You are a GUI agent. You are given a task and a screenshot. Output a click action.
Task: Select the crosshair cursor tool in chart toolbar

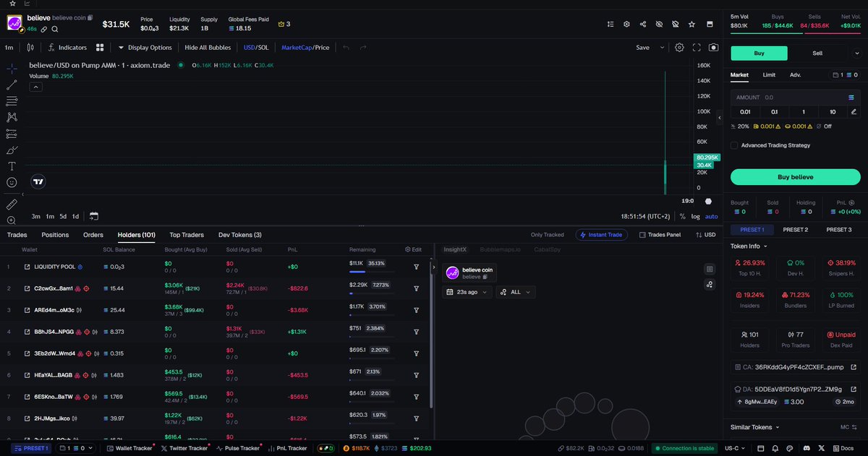pyautogui.click(x=12, y=68)
